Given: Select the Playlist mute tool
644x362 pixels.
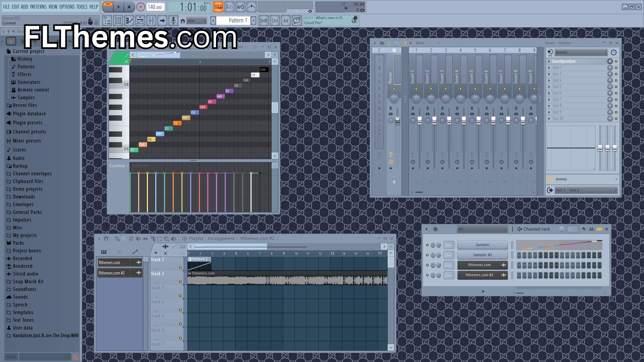Looking at the screenshot, I should pos(138,239).
